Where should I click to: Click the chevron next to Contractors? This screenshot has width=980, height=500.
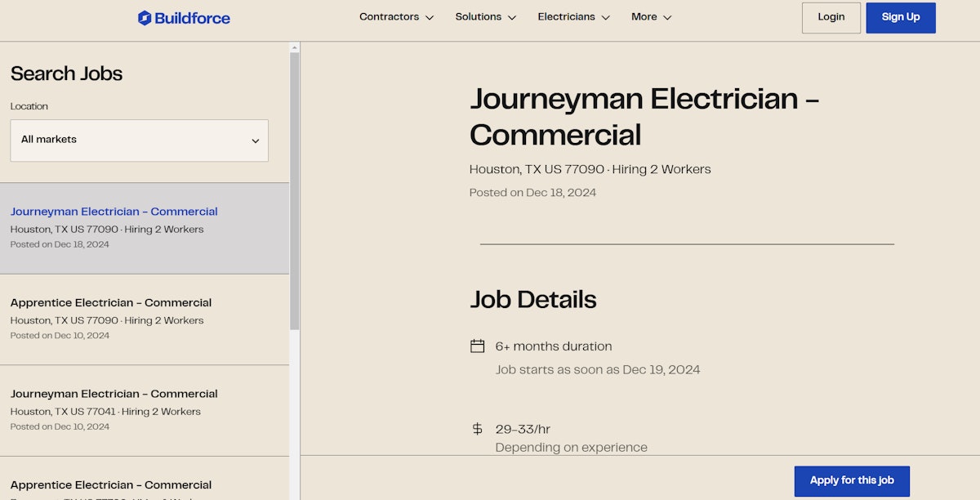pyautogui.click(x=430, y=17)
